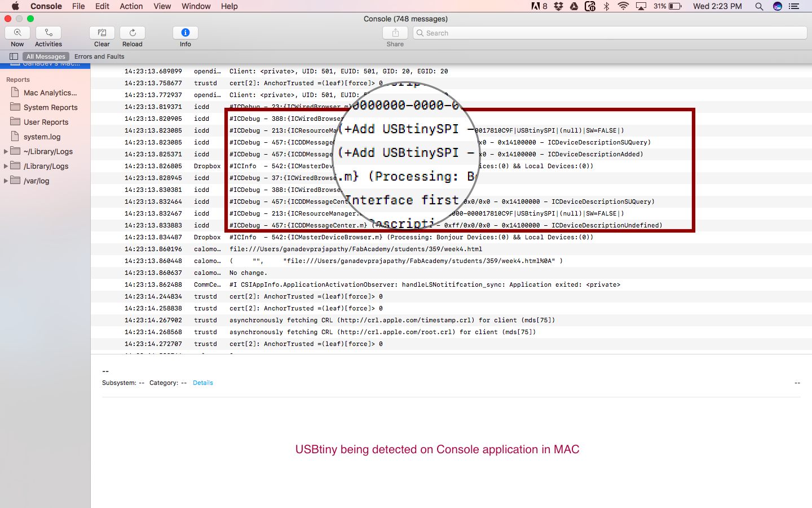Image resolution: width=812 pixels, height=508 pixels.
Task: Open Mac Analytics reports item
Action: coord(45,93)
